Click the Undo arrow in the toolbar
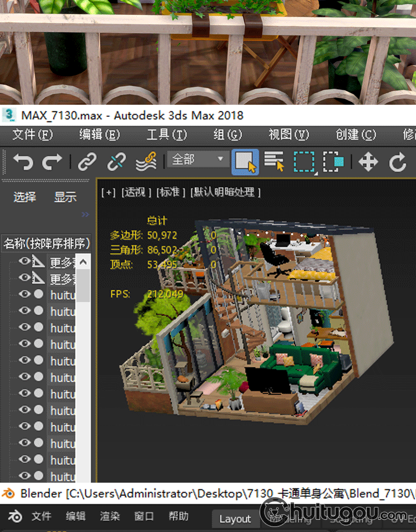Viewport: 416px width, 532px height. pyautogui.click(x=23, y=162)
